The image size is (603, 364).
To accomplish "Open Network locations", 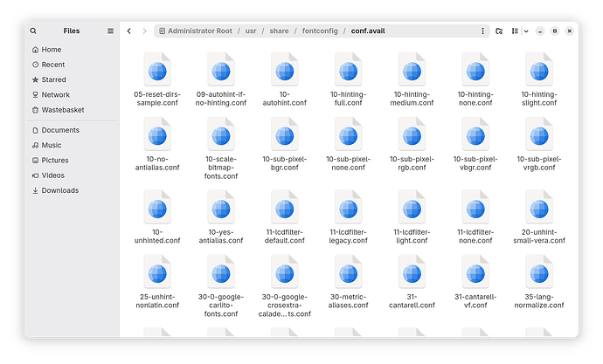I will point(73,94).
